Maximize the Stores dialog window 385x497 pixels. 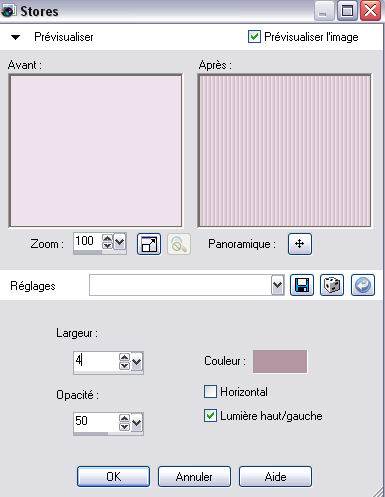point(347,11)
